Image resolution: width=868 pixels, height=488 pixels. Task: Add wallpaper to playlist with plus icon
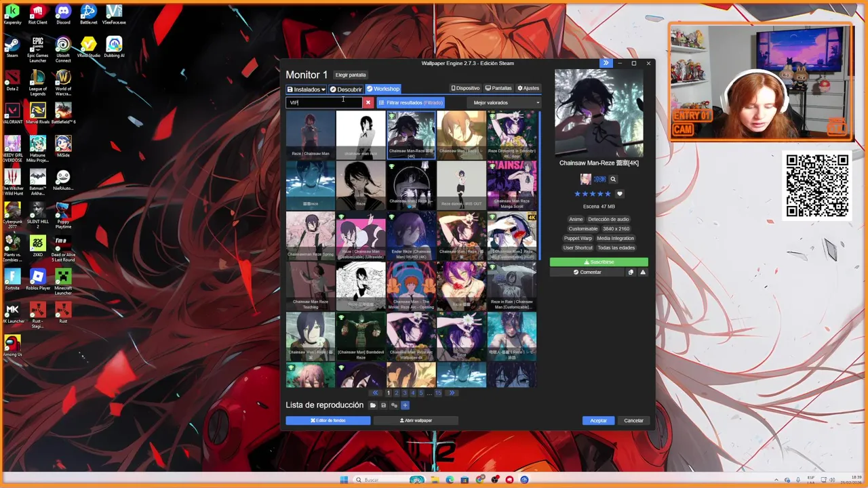coord(405,405)
